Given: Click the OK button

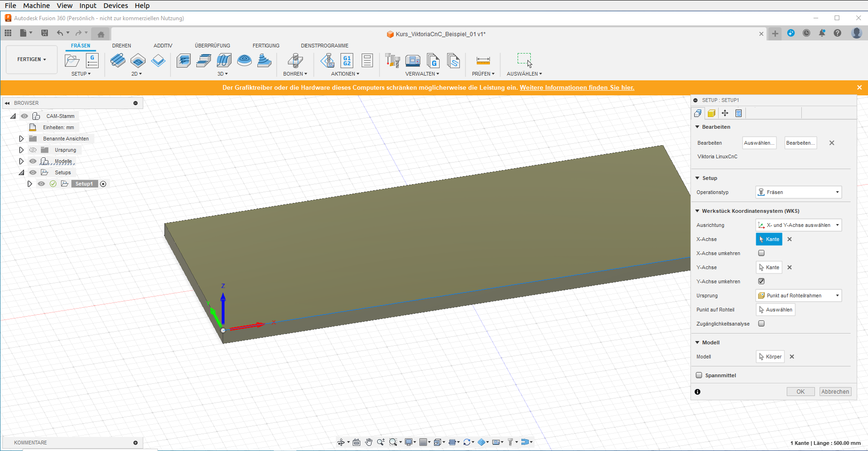Looking at the screenshot, I should (800, 392).
